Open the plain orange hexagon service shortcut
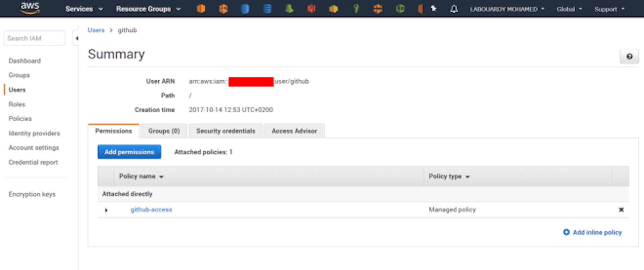644x270 pixels. click(x=201, y=9)
